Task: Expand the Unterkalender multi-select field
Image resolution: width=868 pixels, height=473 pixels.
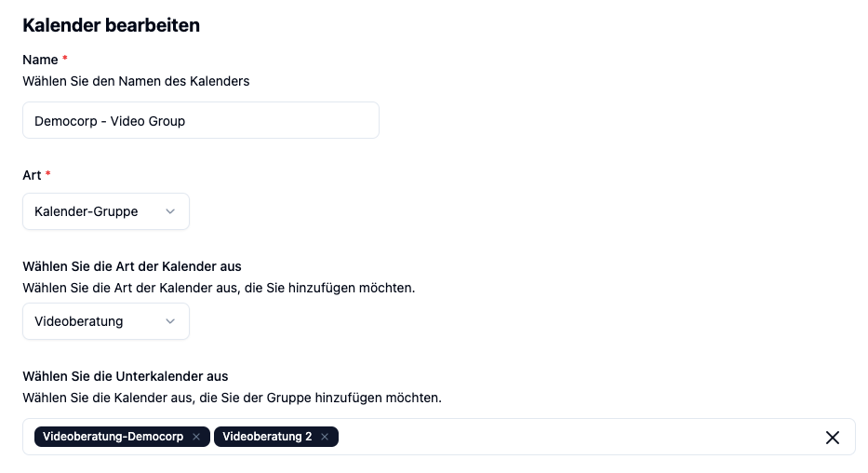Action: 439,437
